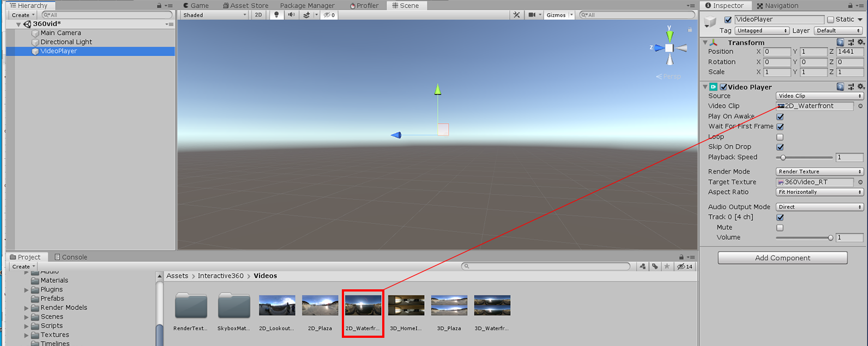Toggle scene audio speaker icon
This screenshot has width=868, height=346.
point(291,15)
